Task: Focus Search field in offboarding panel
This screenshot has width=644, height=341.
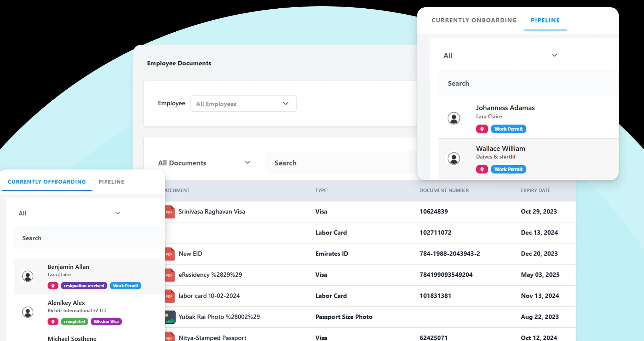Action: click(89, 238)
